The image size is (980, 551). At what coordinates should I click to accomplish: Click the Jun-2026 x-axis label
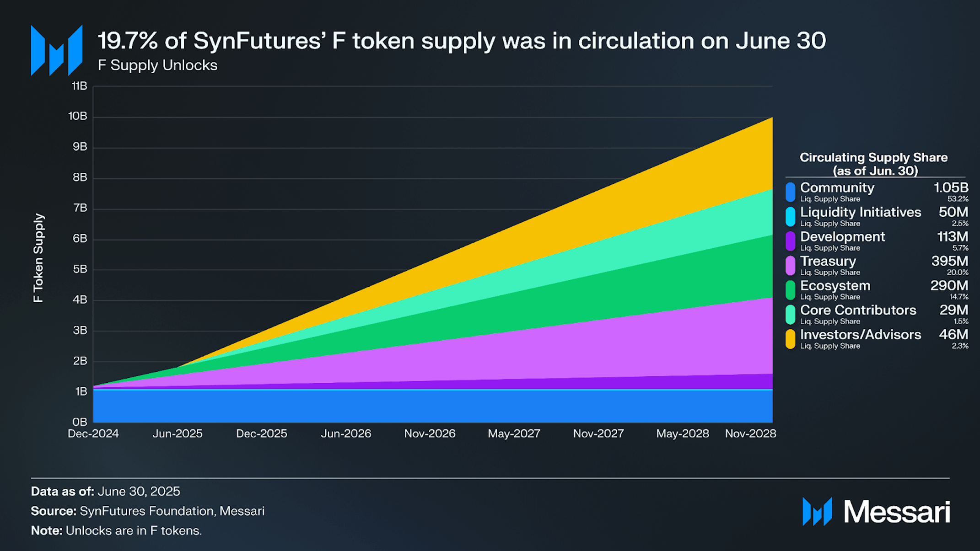coord(346,433)
